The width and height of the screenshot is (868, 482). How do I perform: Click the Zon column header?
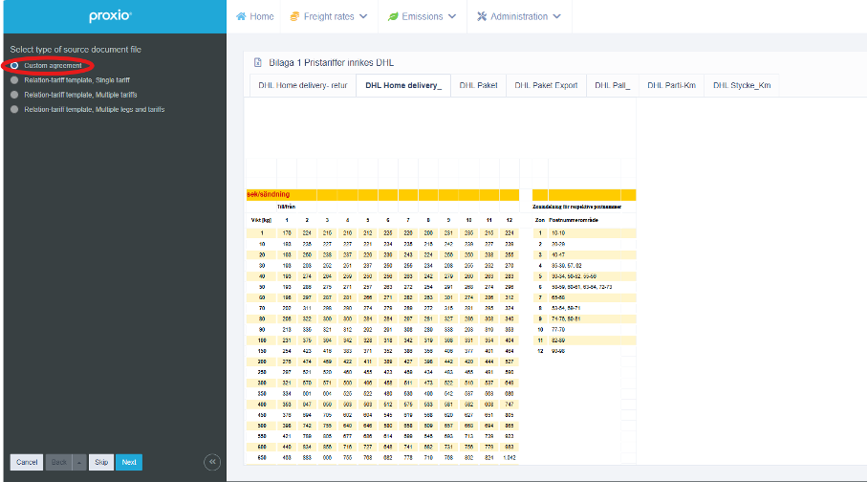pos(540,220)
